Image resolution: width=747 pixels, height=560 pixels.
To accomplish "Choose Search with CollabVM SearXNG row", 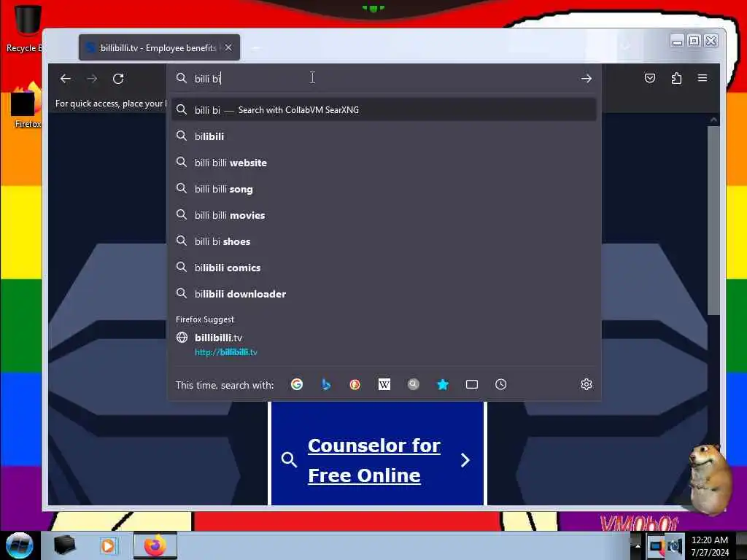I will [x=384, y=110].
